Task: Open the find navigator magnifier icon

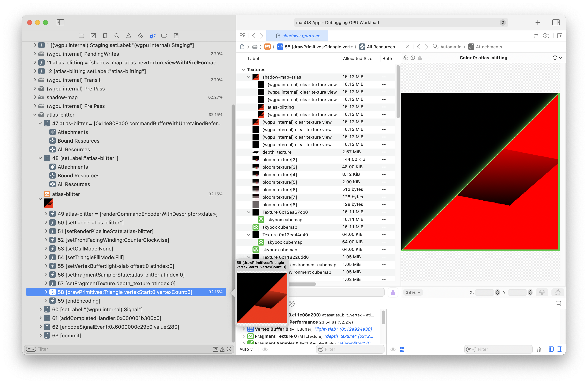Action: click(x=117, y=36)
